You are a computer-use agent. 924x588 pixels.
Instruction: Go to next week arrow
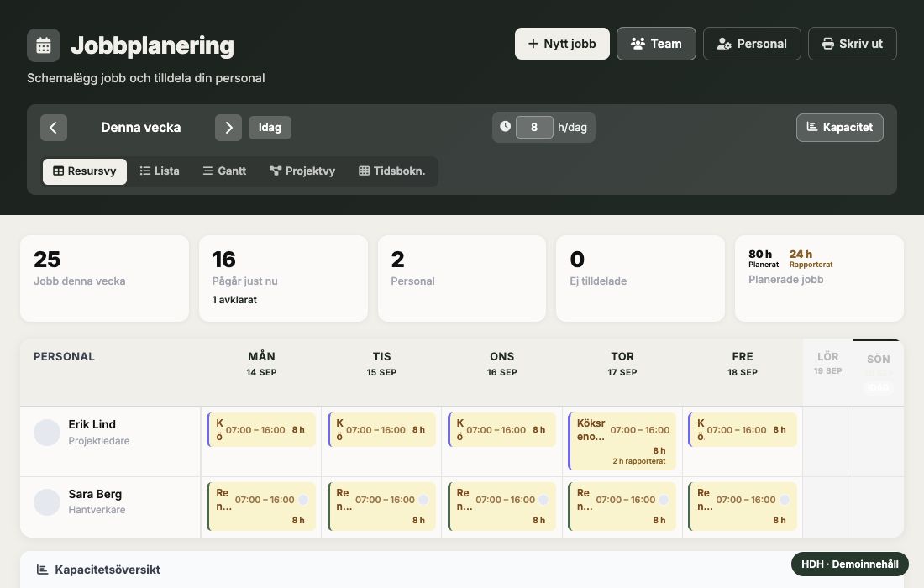[x=228, y=128]
